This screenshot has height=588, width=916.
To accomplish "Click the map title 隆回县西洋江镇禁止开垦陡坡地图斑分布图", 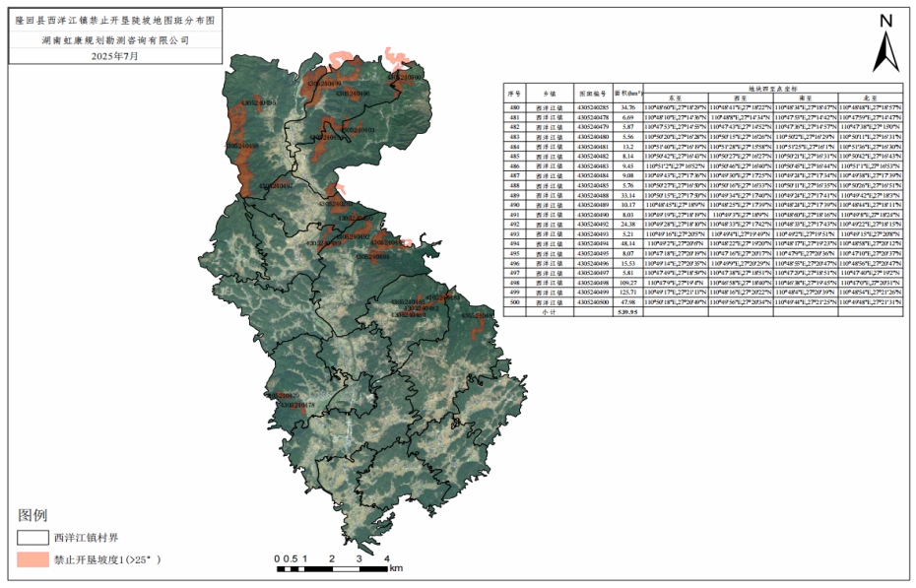I will 114,20.
